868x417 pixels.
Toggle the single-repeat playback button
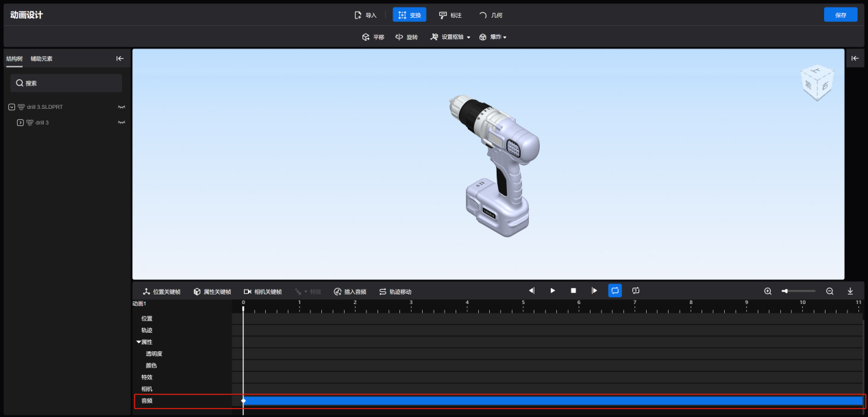636,290
